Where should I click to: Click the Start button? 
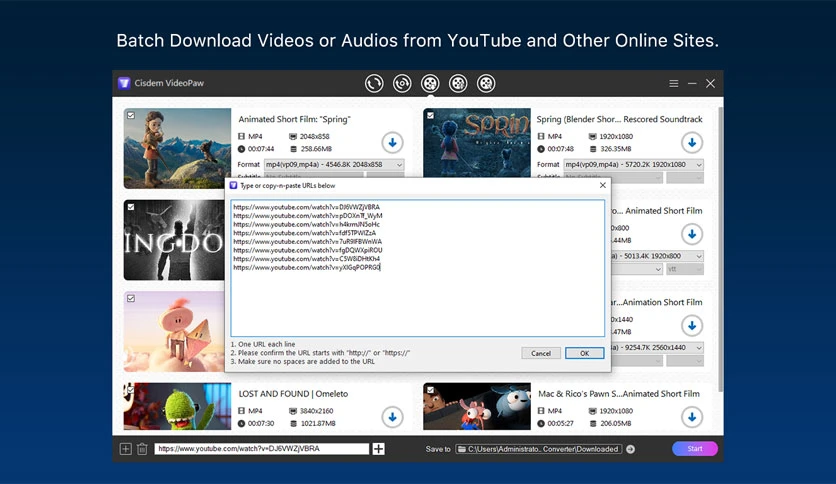click(695, 449)
